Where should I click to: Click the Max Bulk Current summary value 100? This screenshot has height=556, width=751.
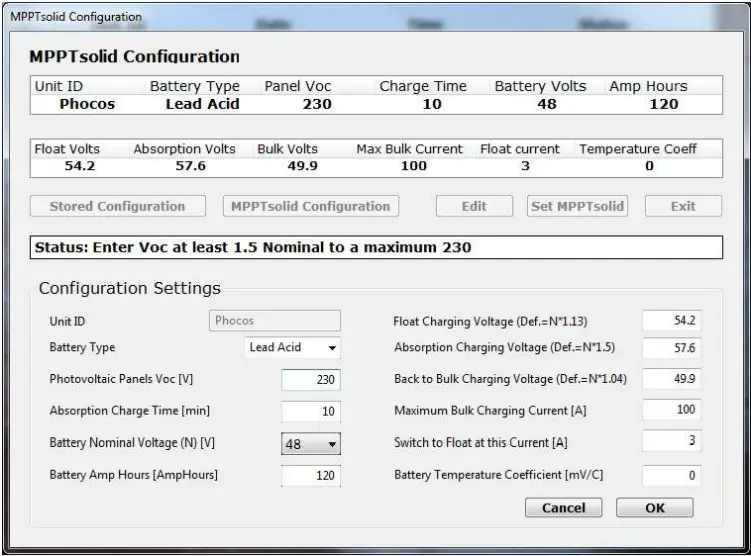click(414, 166)
